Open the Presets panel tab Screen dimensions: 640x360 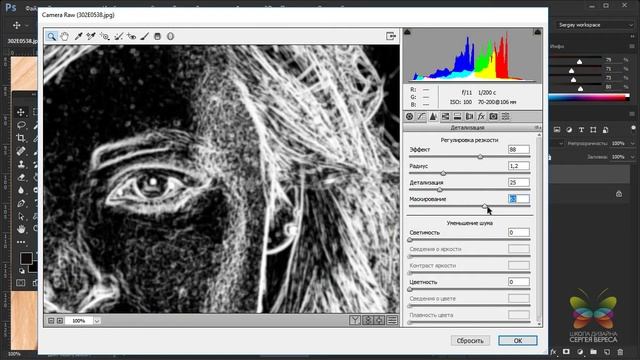(505, 117)
